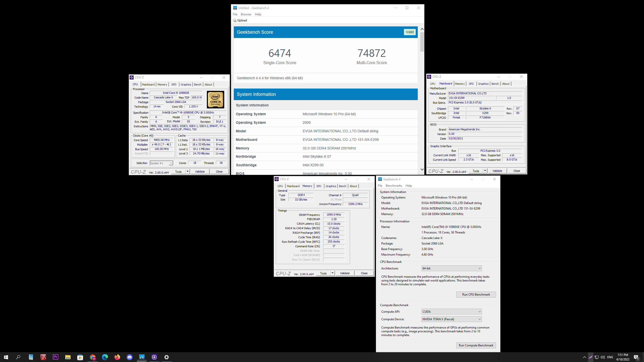The image size is (644, 362).
Task: Open Microsoft Store from the taskbar
Action: pos(80,357)
